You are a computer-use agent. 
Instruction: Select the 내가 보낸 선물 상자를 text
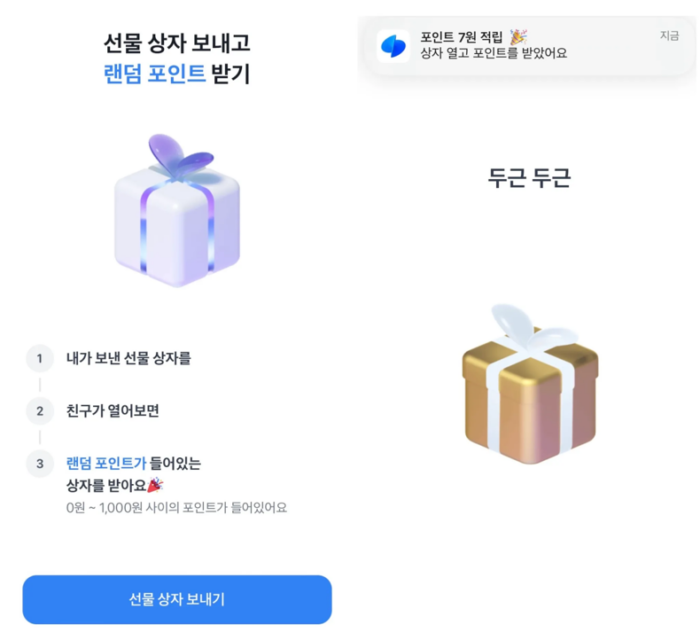(x=129, y=358)
